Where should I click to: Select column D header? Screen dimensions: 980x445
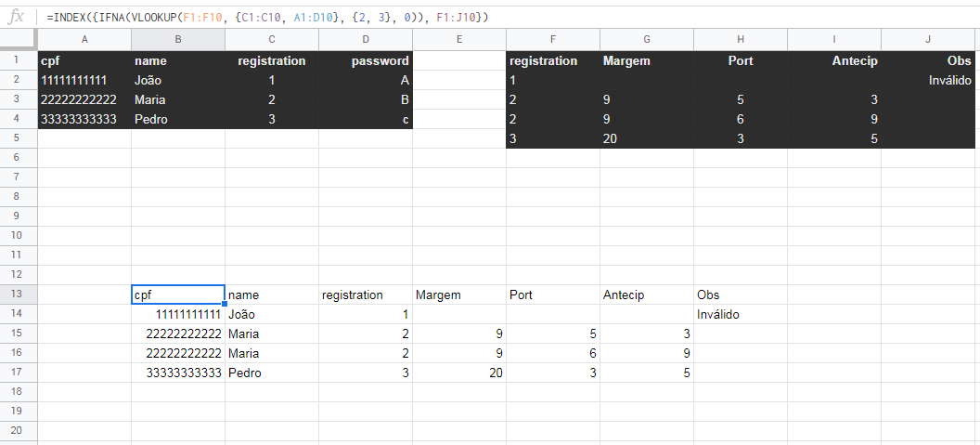click(x=366, y=39)
